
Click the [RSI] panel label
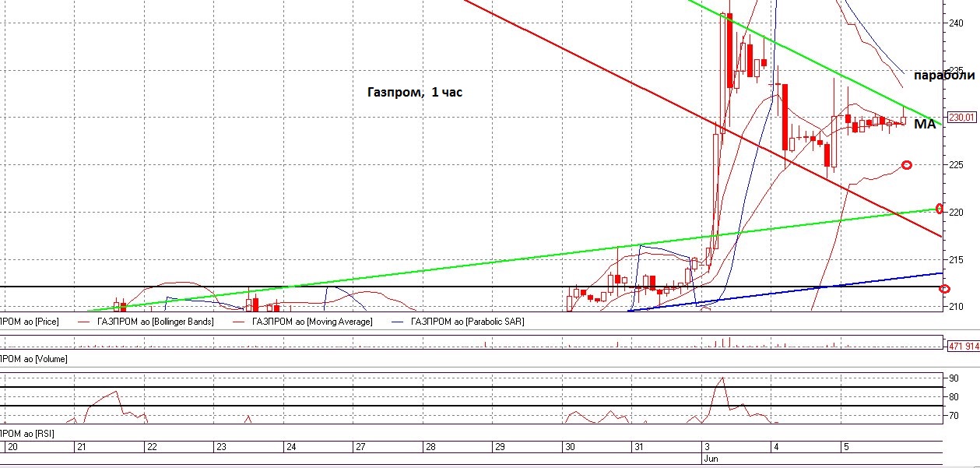[27, 433]
